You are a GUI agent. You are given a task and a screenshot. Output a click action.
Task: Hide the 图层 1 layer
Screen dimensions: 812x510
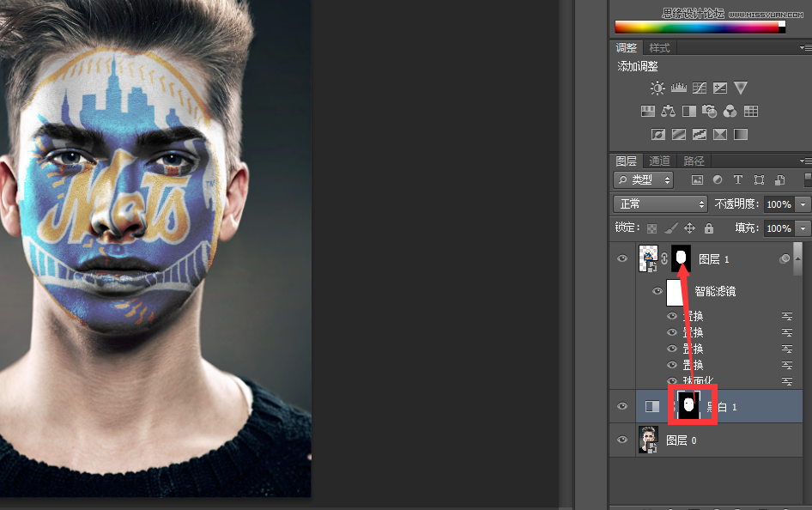tap(622, 258)
